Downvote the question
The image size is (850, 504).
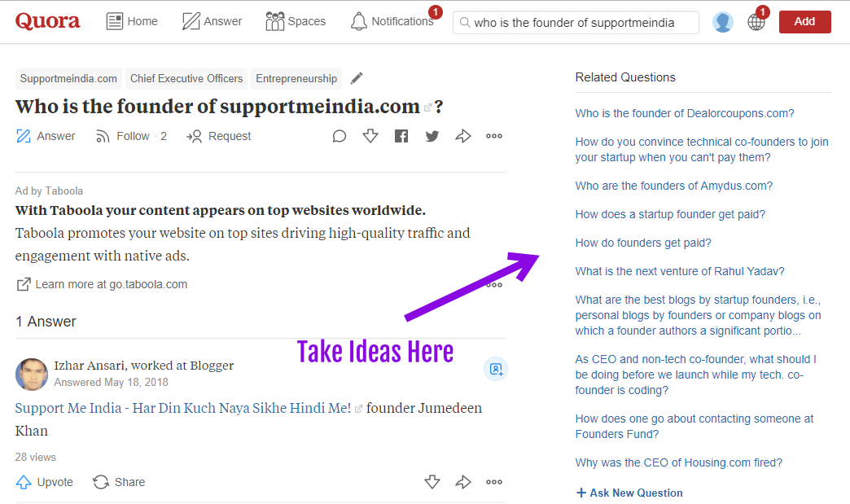point(370,135)
